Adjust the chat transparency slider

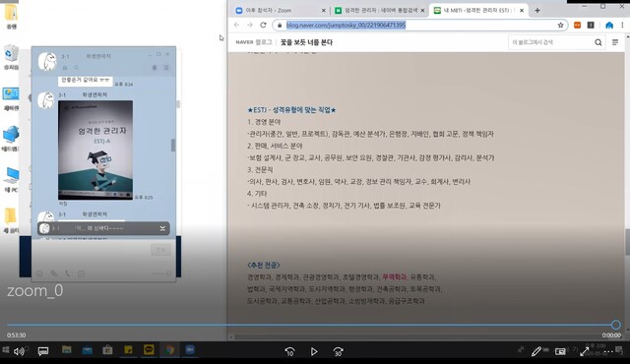pyautogui.click(x=160, y=273)
